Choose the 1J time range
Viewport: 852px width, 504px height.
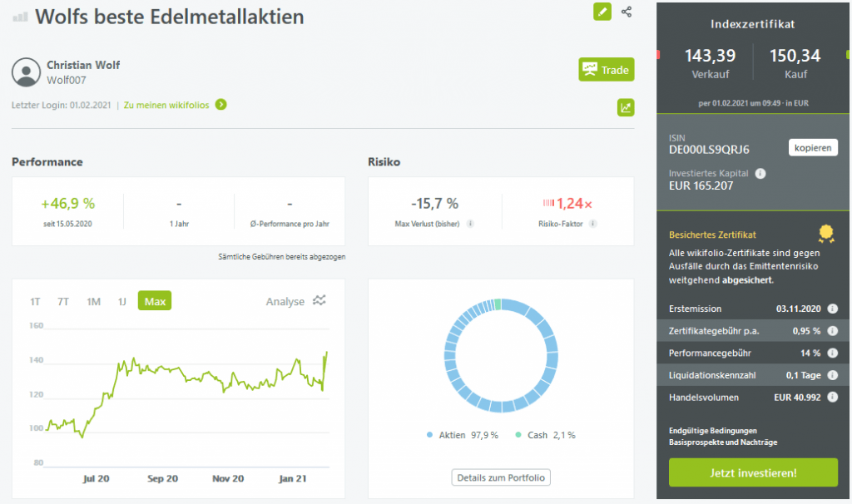(121, 301)
